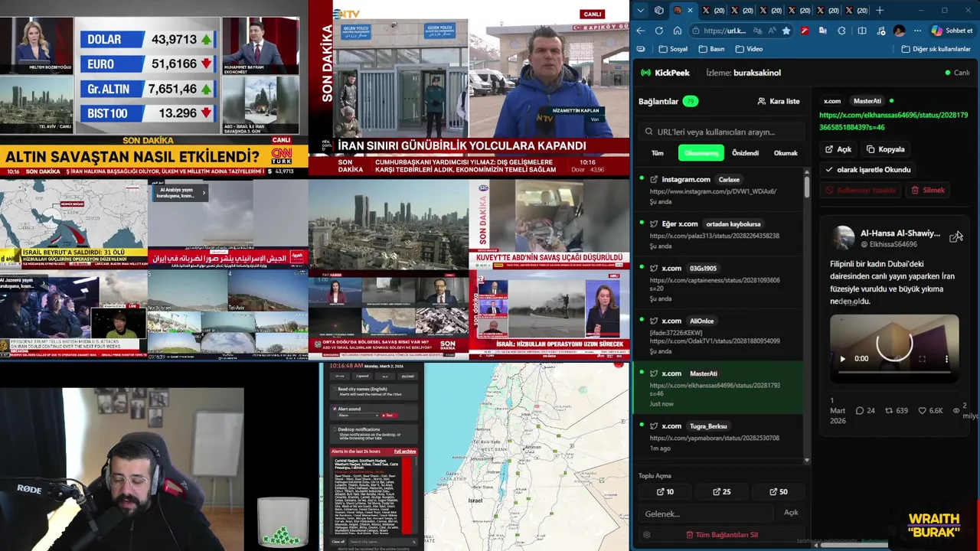Focus the Gelenek custom count field
Screen dimensions: 980x551
coord(707,514)
